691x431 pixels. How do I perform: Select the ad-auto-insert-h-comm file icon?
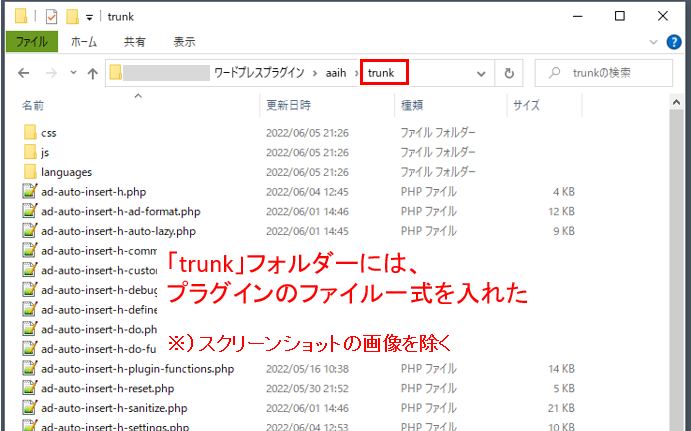click(x=30, y=250)
